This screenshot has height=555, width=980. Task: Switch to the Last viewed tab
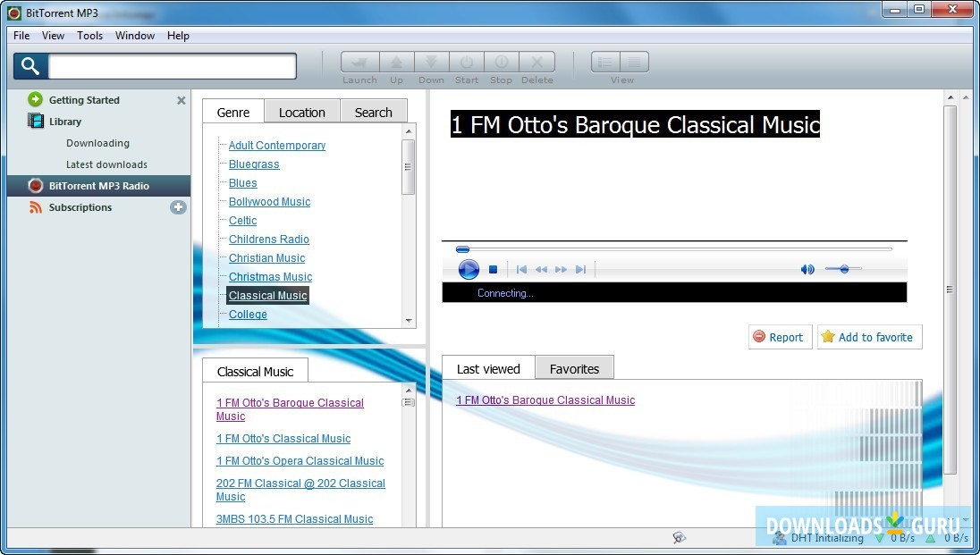[x=488, y=369]
